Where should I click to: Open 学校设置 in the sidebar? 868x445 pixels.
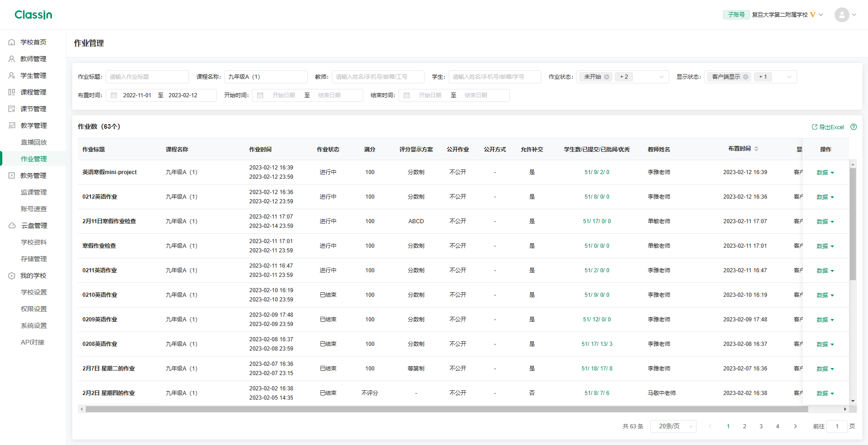[34, 292]
